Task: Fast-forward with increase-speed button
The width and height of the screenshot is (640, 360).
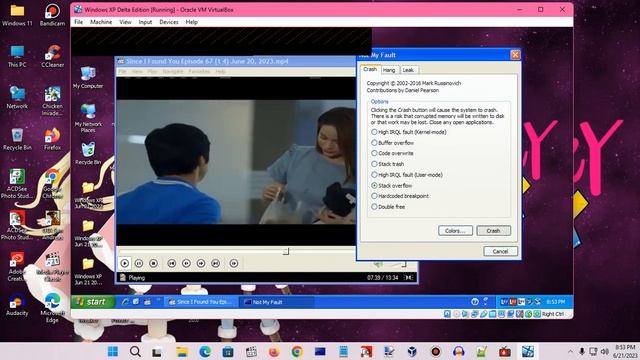Action: (201, 264)
